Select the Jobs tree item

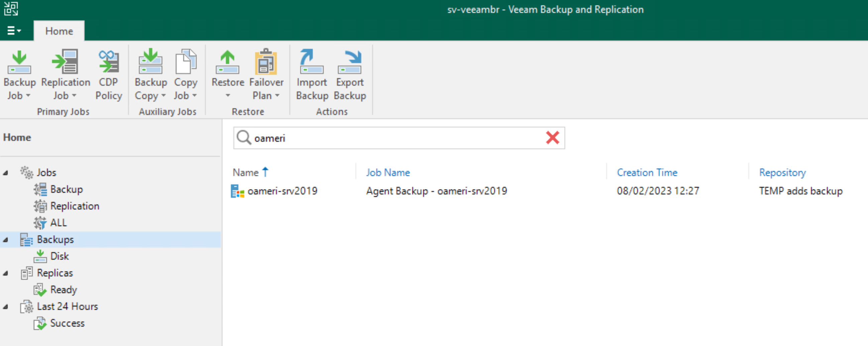pos(46,173)
